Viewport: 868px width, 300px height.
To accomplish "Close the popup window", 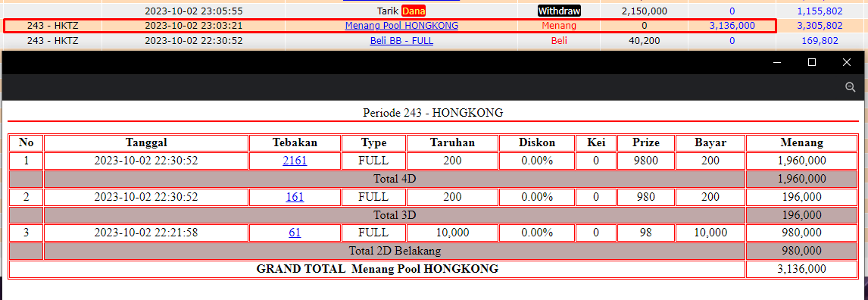I will [x=846, y=62].
